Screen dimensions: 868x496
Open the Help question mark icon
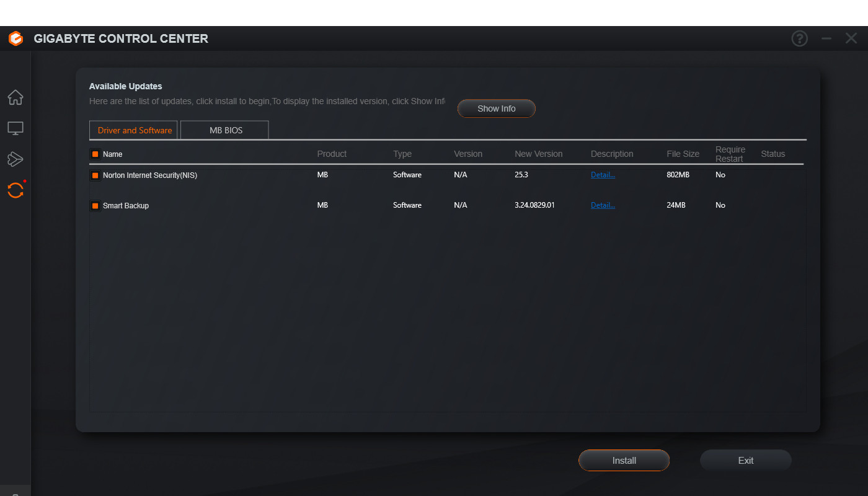(x=800, y=38)
